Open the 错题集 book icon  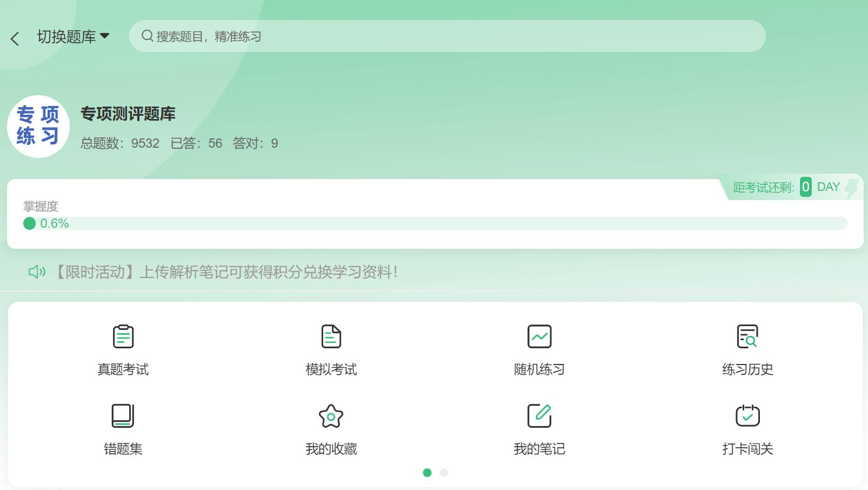pos(123,416)
